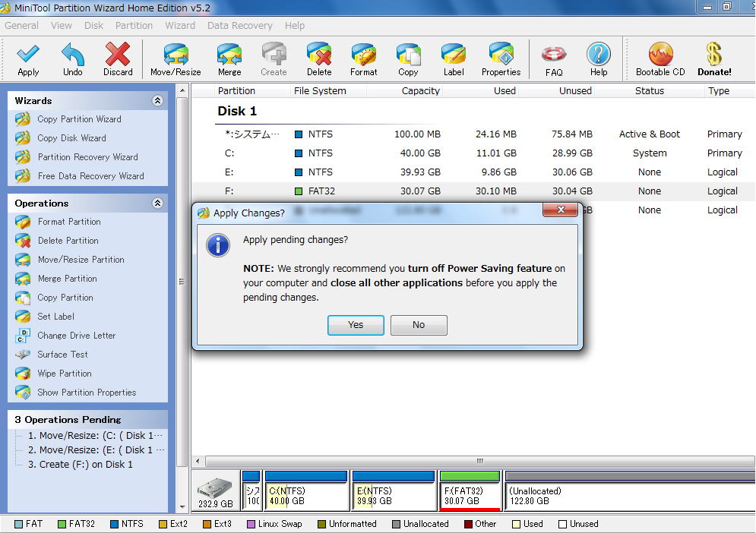Click the Help question mark icon
Screen dimensions: 756x533
[598, 54]
